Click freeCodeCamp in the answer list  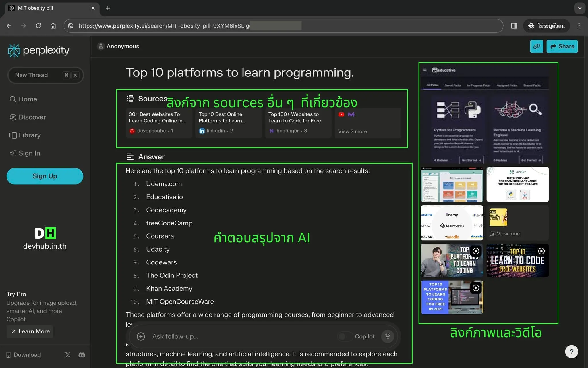pos(169,223)
